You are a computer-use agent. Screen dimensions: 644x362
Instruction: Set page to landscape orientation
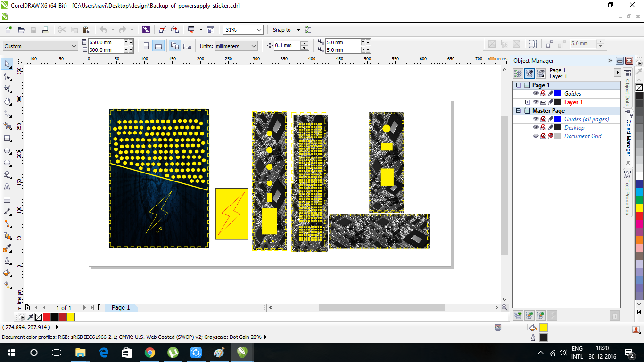[x=158, y=46]
